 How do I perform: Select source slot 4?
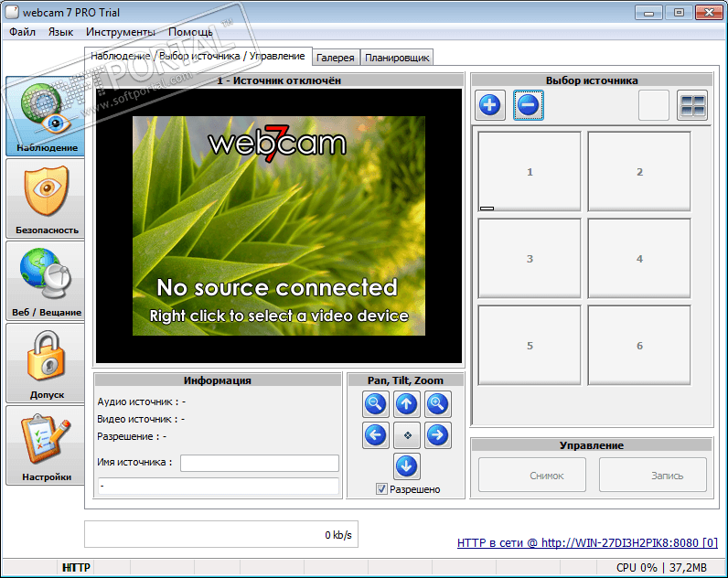click(639, 258)
